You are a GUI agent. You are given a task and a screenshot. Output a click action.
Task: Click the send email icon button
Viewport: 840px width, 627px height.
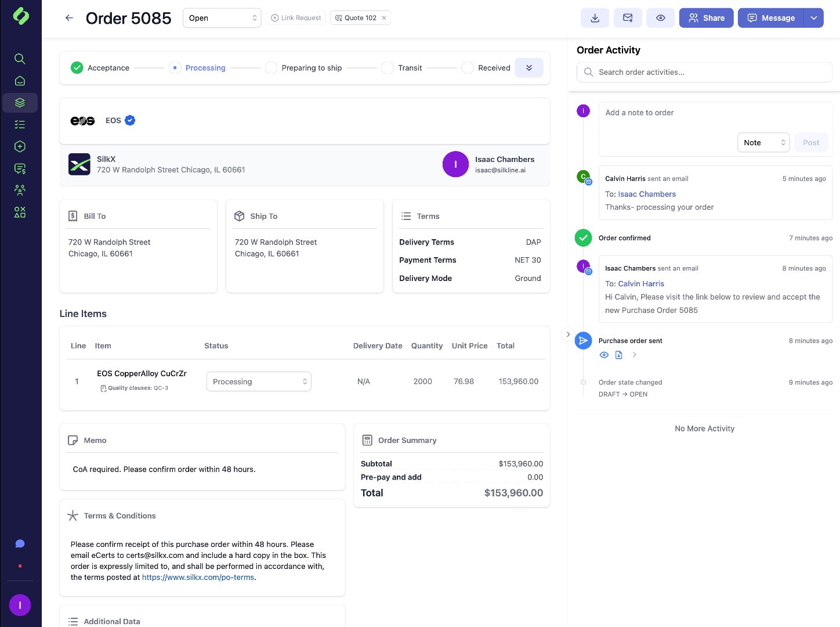point(628,18)
